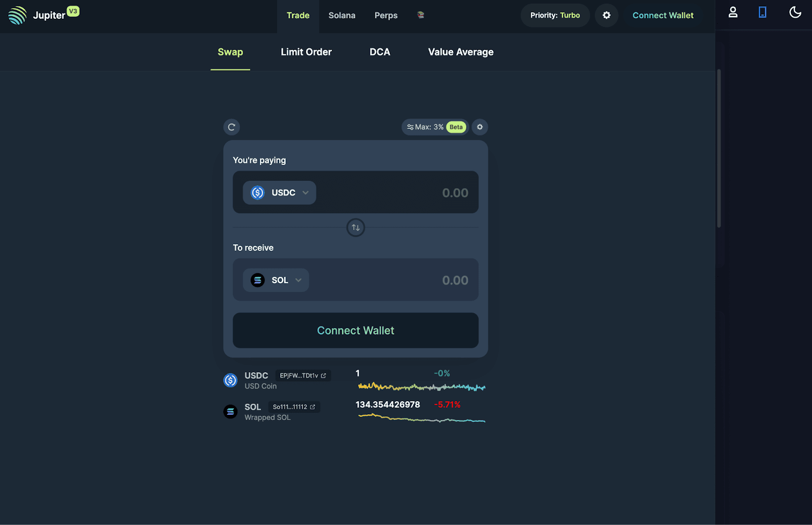Click the Jupiter logo icon
Image resolution: width=812 pixels, height=525 pixels.
17,15
